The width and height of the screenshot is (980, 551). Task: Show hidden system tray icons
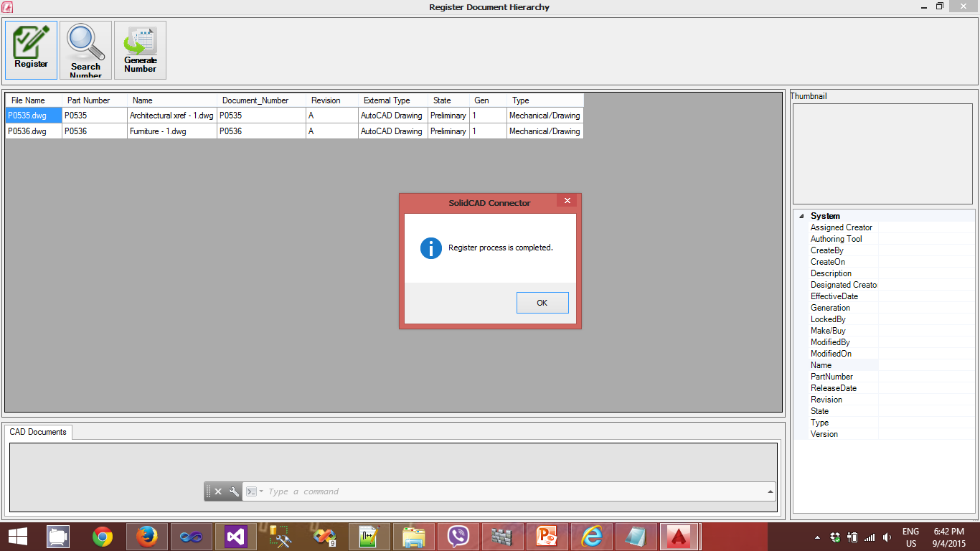(x=817, y=537)
